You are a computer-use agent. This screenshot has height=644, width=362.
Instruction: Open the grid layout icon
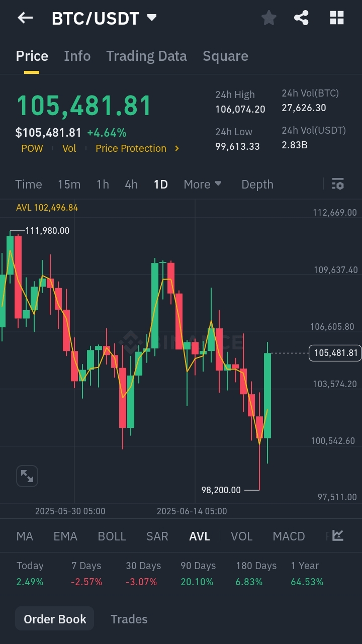(x=336, y=19)
